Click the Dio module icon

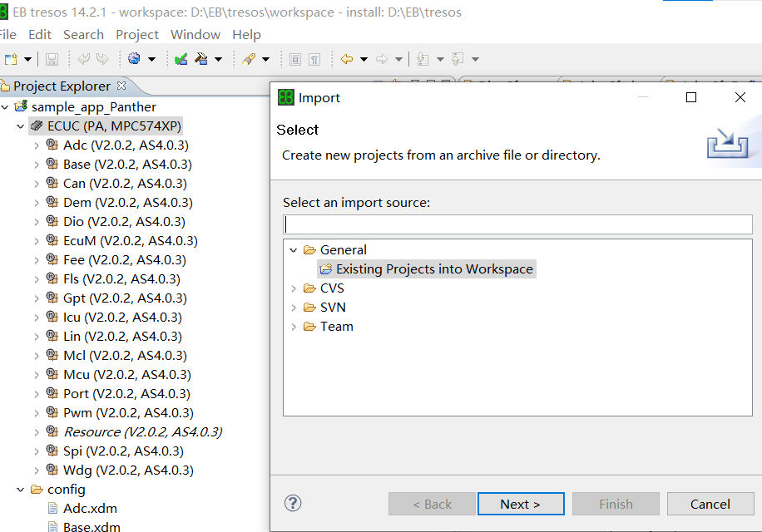[x=52, y=221]
